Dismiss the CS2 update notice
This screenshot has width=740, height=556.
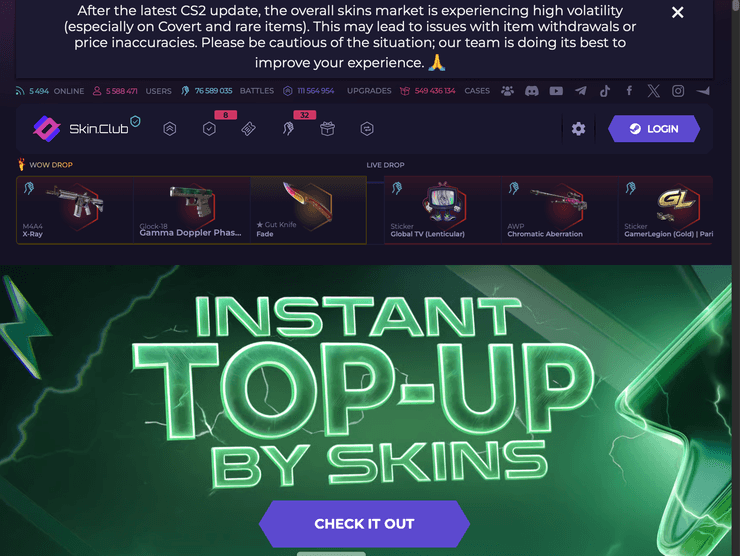click(677, 12)
